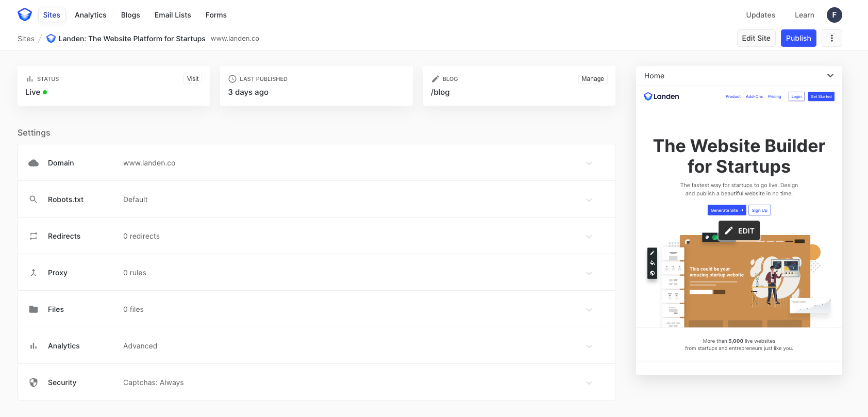The image size is (868, 417).
Task: Click the user avatar F icon
Action: (x=834, y=15)
